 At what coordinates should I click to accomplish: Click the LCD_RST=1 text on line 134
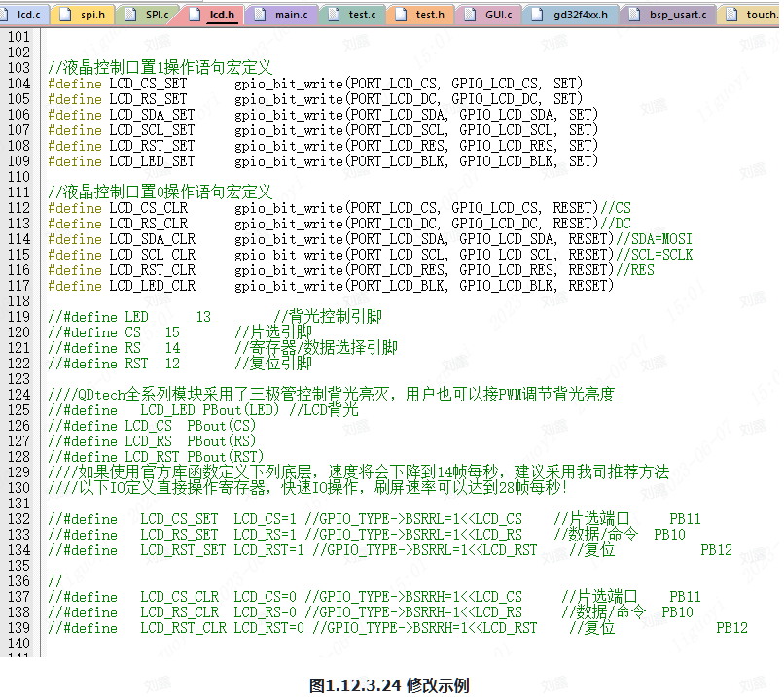click(x=268, y=550)
